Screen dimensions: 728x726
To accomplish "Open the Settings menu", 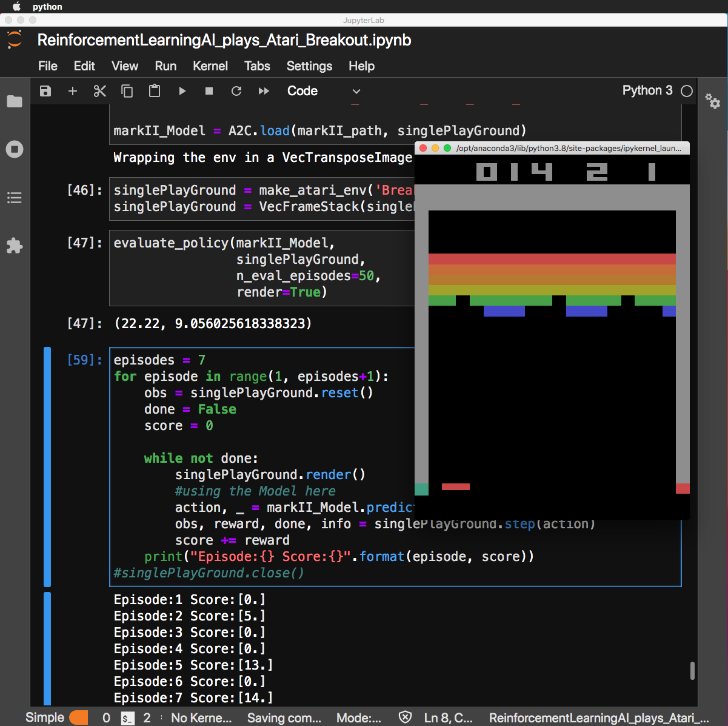I will click(x=309, y=66).
